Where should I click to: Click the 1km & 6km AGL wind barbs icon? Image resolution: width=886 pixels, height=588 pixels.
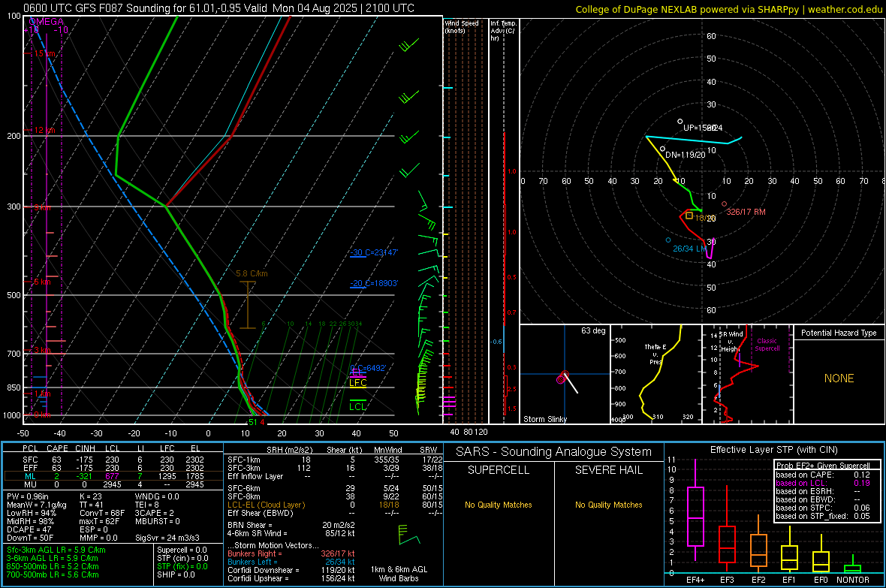(409, 535)
